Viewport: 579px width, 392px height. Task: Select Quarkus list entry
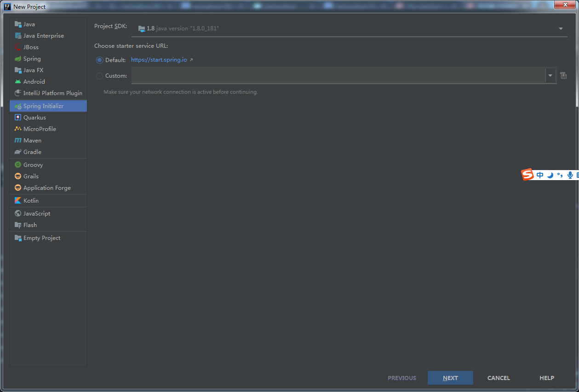pyautogui.click(x=34, y=118)
